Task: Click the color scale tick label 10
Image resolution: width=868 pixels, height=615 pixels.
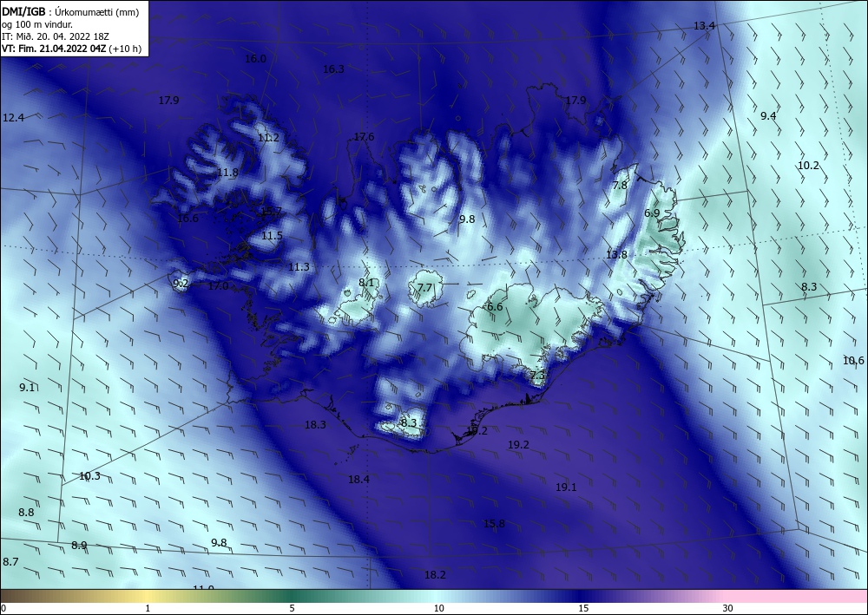Action: click(x=438, y=609)
